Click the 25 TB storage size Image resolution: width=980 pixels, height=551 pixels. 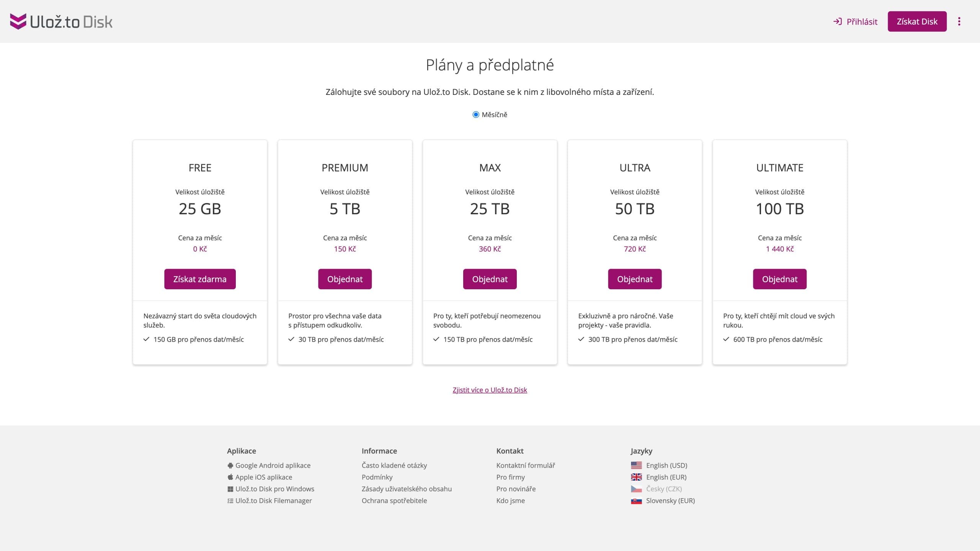(x=490, y=209)
